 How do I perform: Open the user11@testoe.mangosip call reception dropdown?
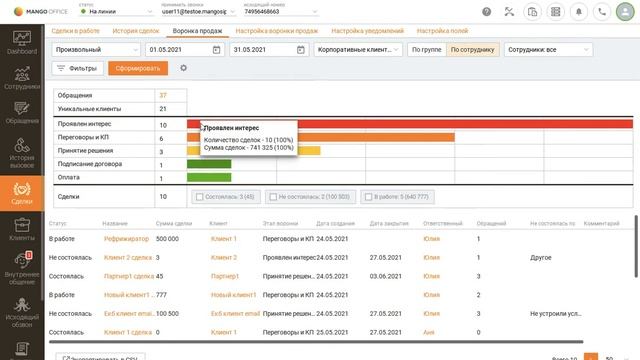198,11
